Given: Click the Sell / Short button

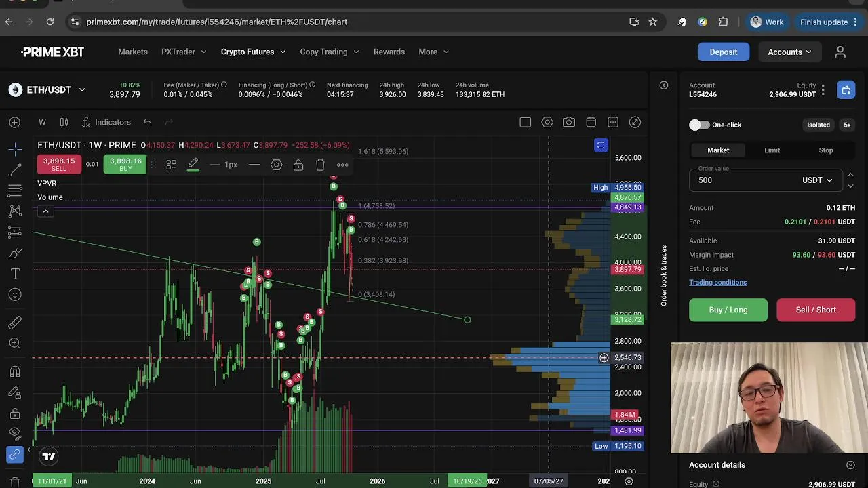Looking at the screenshot, I should (x=816, y=310).
